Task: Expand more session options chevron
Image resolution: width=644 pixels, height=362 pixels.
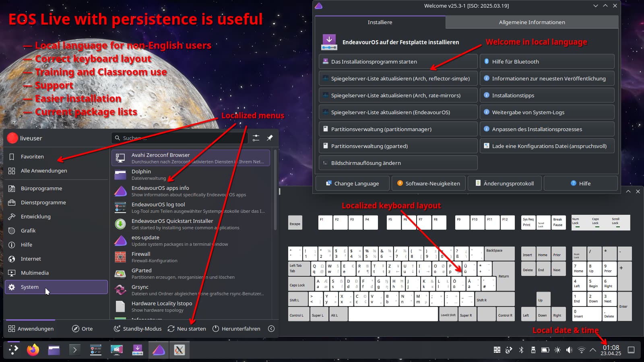Action: 271,329
